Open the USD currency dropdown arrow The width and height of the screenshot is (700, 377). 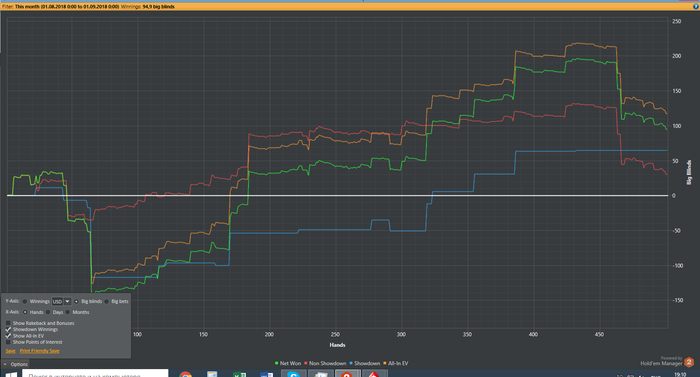tap(67, 302)
